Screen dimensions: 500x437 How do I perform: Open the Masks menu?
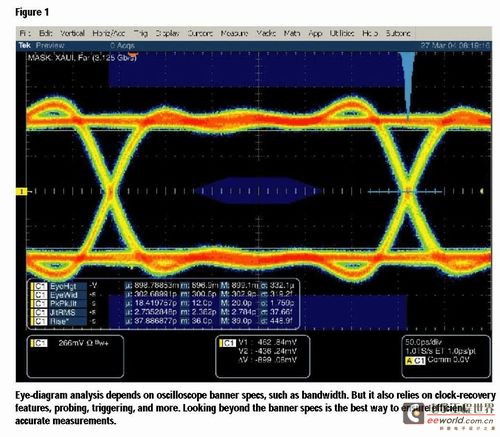[x=266, y=33]
